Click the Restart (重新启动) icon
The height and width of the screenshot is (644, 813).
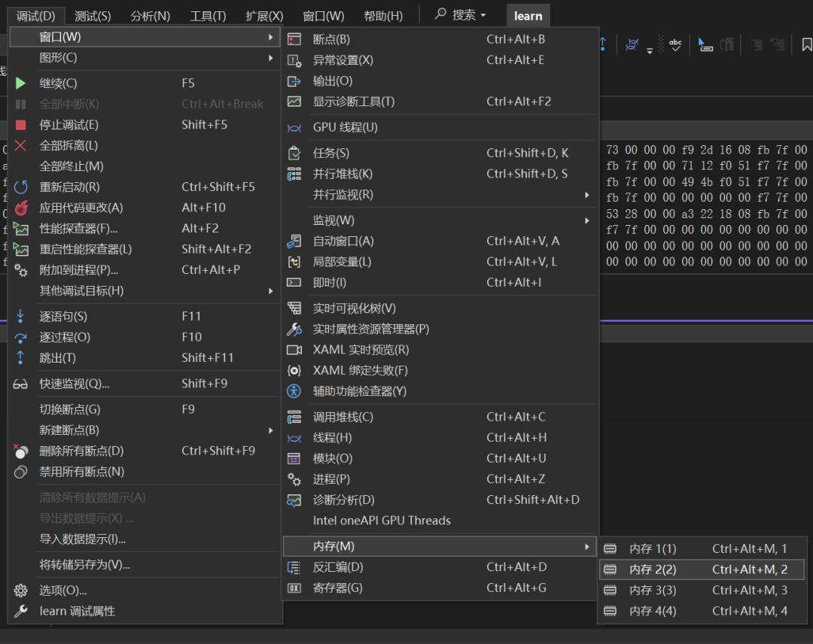21,187
